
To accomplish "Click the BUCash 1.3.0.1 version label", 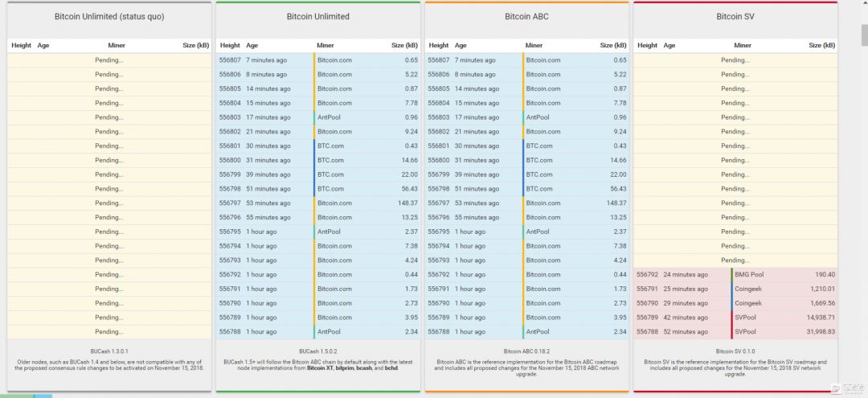I will click(x=109, y=351).
